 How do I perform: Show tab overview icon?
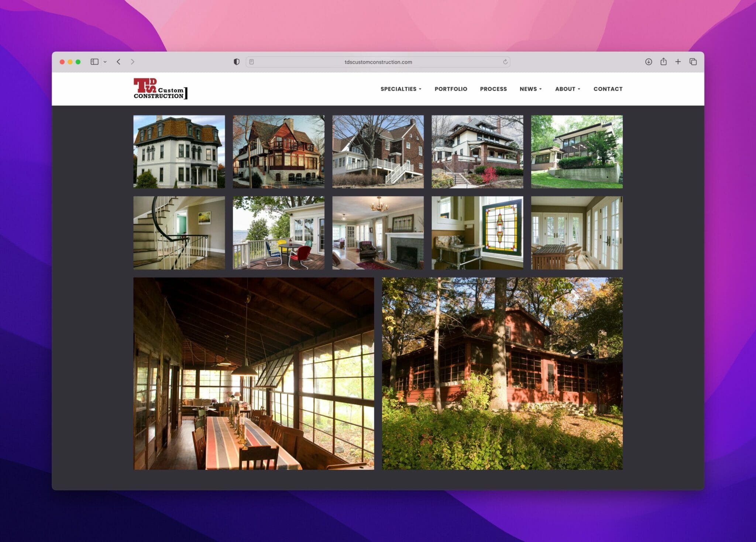(693, 62)
